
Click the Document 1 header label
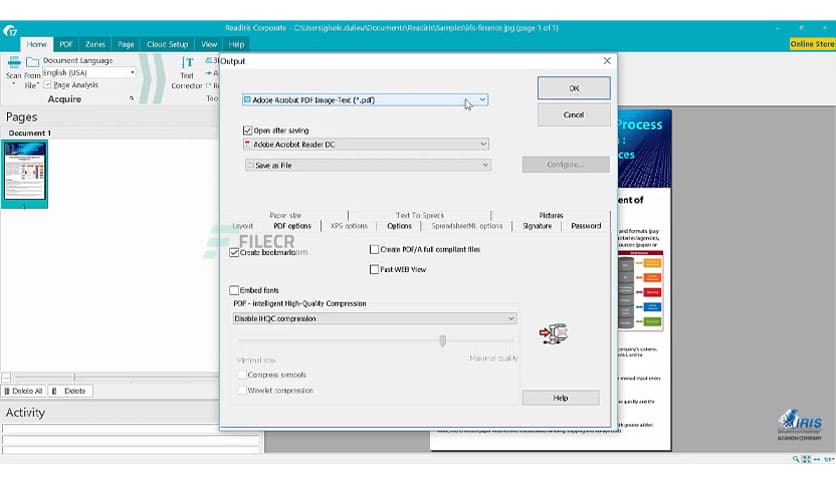point(29,133)
